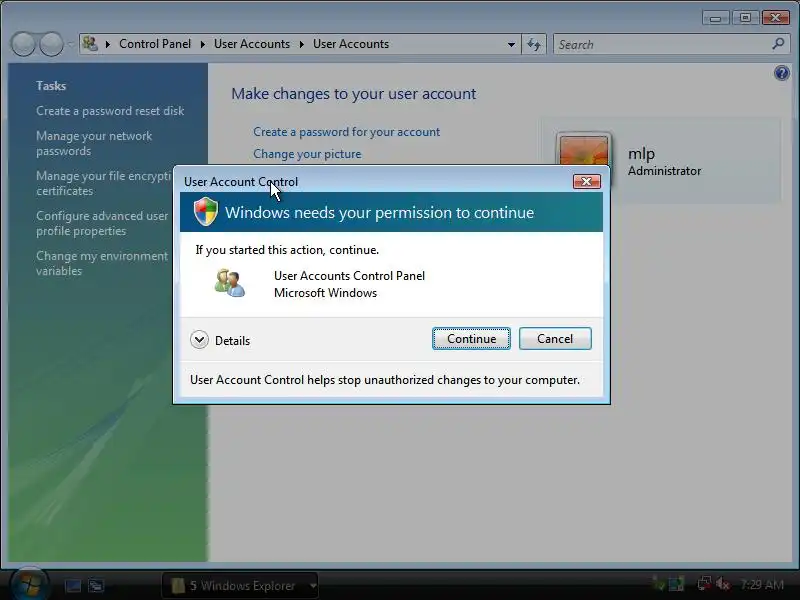Click the refresh button beside address bar
The width and height of the screenshot is (800, 600).
point(534,44)
